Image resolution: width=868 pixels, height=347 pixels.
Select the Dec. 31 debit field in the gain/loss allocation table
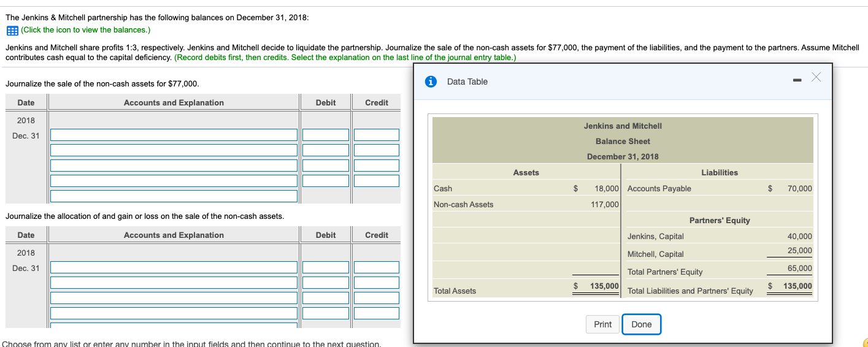click(325, 267)
